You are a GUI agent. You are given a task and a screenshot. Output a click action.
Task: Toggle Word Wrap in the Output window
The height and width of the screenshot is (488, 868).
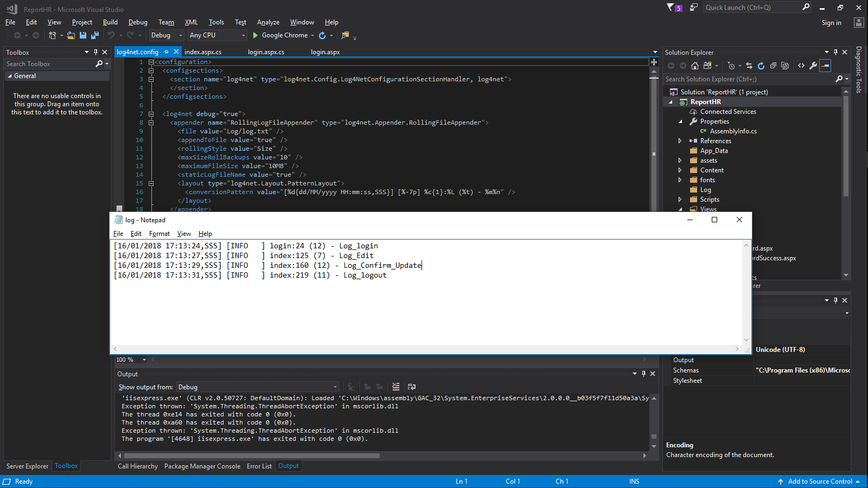point(412,387)
